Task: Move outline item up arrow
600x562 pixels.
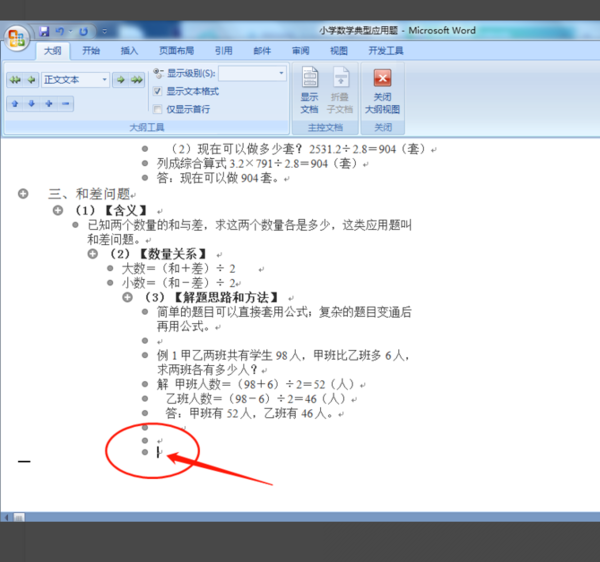Action: click(x=15, y=103)
